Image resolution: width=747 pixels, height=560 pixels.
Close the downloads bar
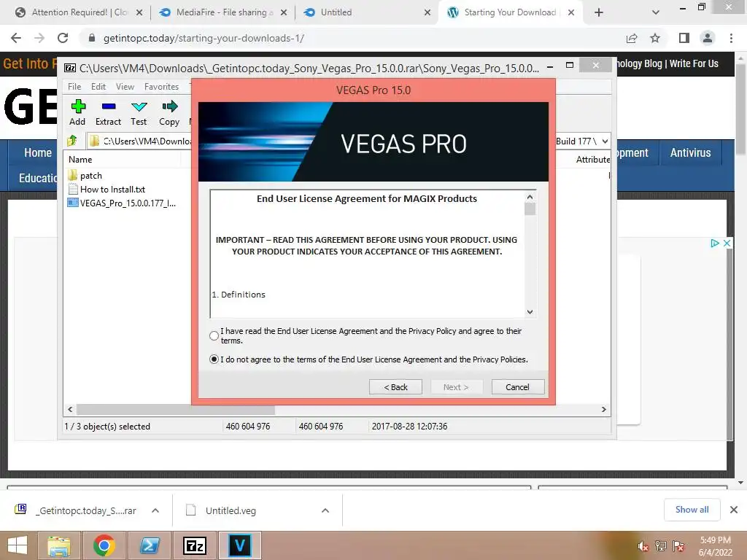click(x=734, y=510)
